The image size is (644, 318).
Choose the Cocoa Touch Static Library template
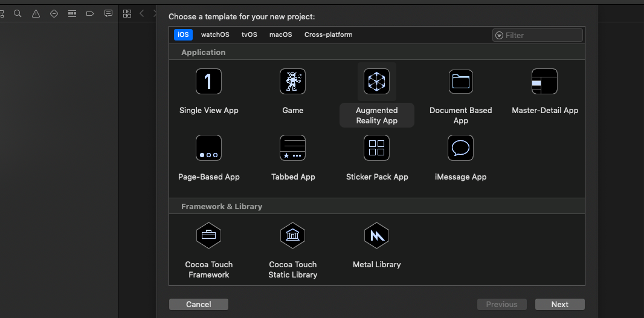pos(292,236)
